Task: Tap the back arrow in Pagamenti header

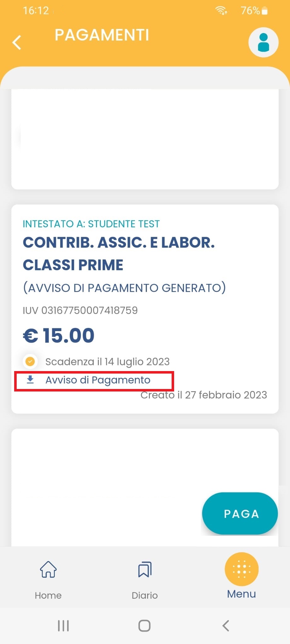Action: click(x=17, y=42)
